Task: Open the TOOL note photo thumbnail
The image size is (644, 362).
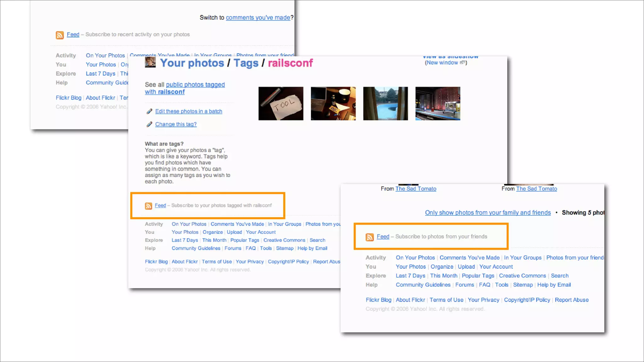Action: pyautogui.click(x=281, y=103)
